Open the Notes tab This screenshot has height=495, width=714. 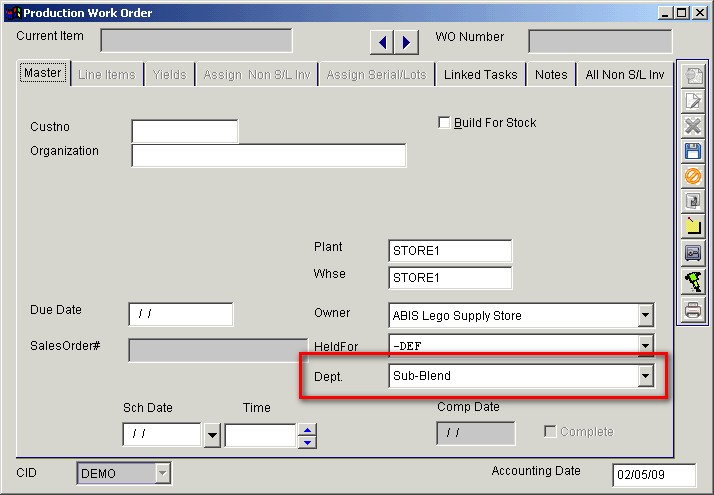pyautogui.click(x=551, y=75)
